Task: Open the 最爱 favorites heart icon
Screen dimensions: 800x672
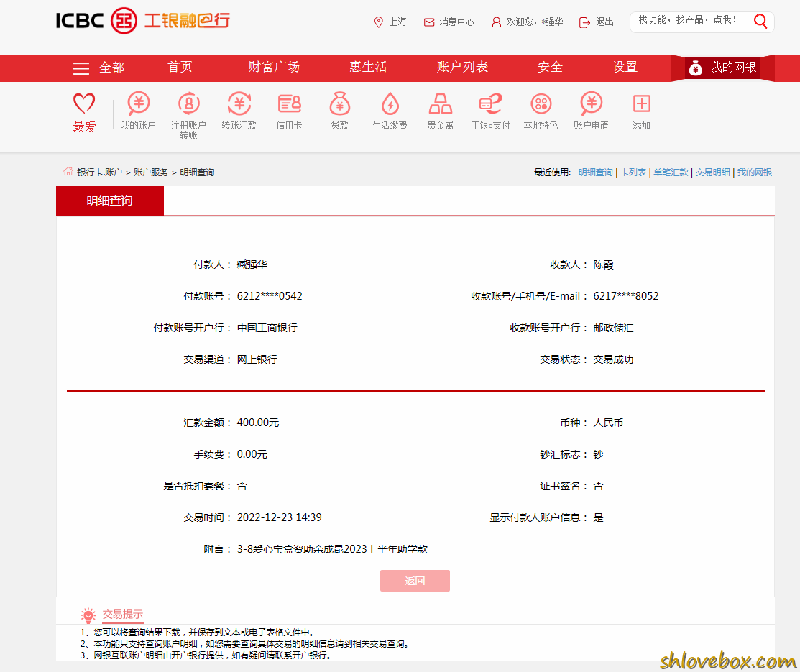Action: tap(84, 103)
